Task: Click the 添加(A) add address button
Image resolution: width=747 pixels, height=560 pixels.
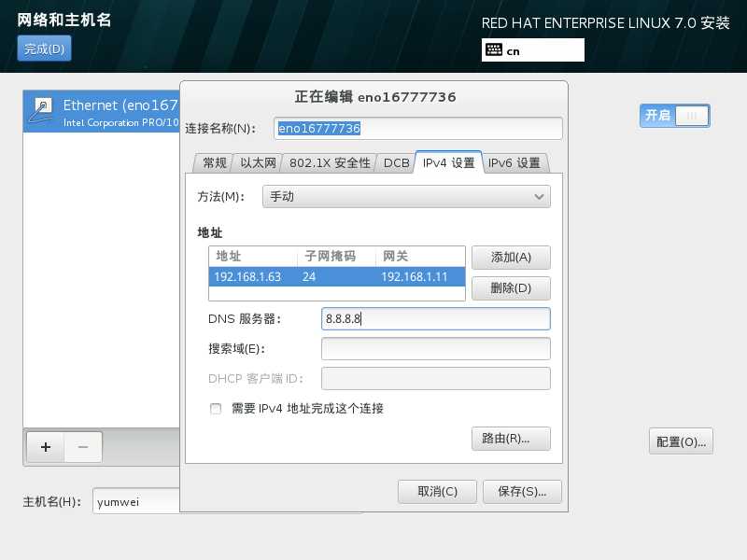Action: pos(511,258)
